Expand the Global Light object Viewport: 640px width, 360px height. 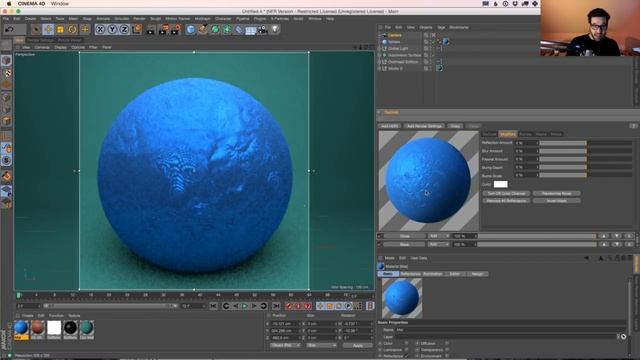(379, 49)
